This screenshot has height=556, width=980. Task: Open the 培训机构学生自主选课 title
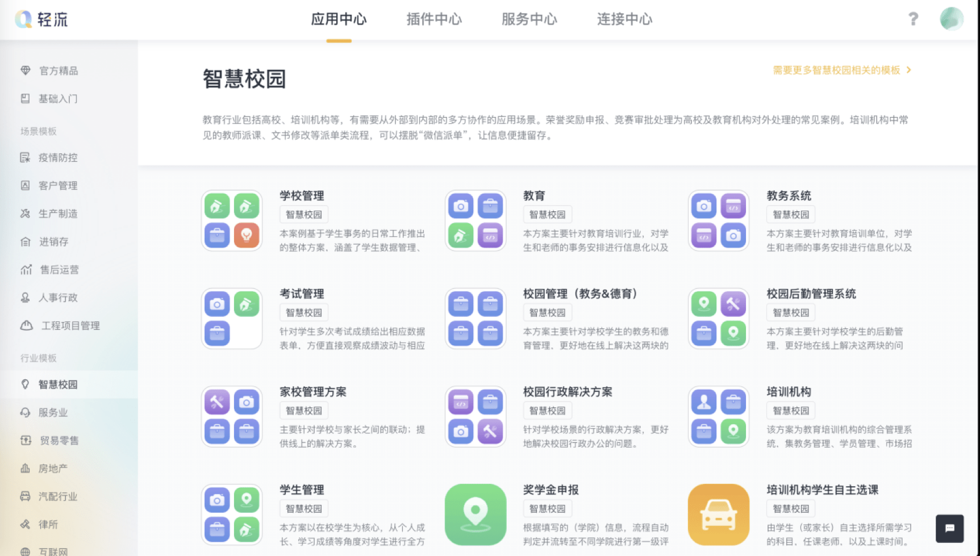(822, 490)
